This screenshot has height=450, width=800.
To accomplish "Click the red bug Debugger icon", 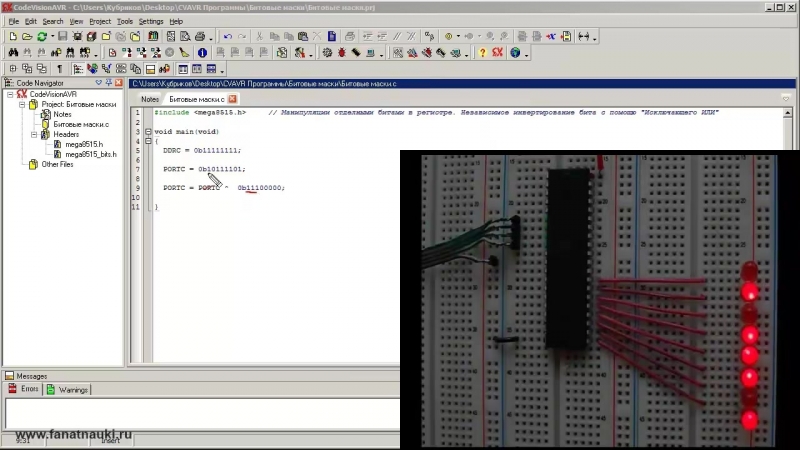I will tap(342, 53).
